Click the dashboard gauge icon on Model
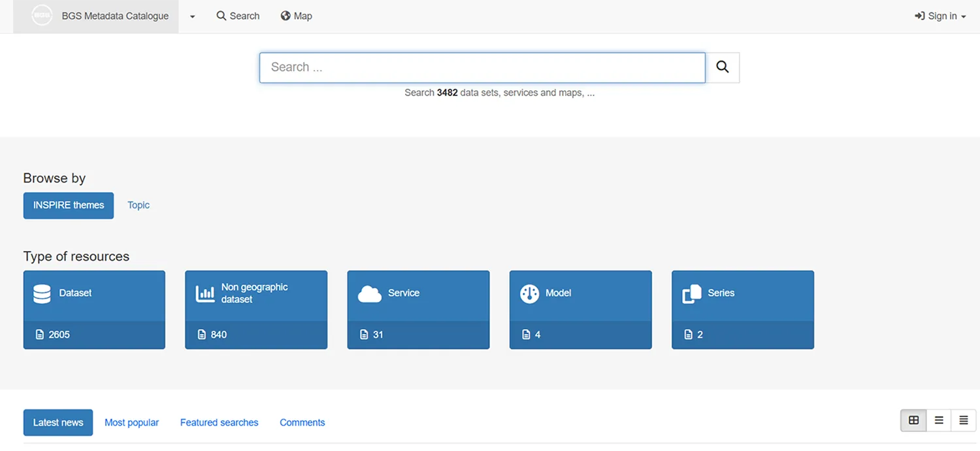Screen dimensions: 980x451 pos(529,294)
